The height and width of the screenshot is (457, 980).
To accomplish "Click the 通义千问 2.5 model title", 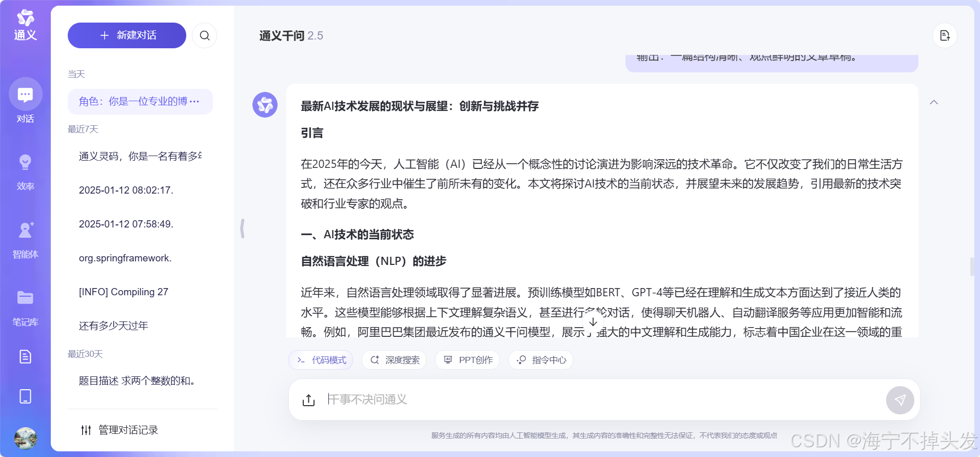I will pyautogui.click(x=291, y=35).
